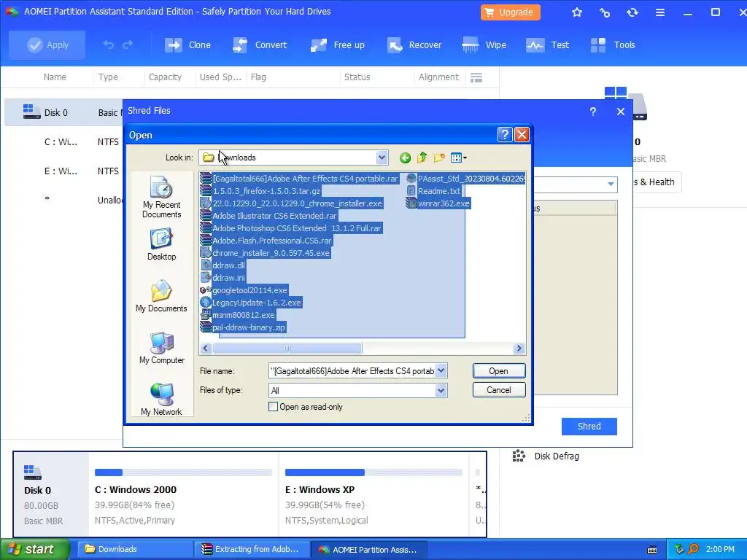Go up one folder level icon

[x=422, y=157]
